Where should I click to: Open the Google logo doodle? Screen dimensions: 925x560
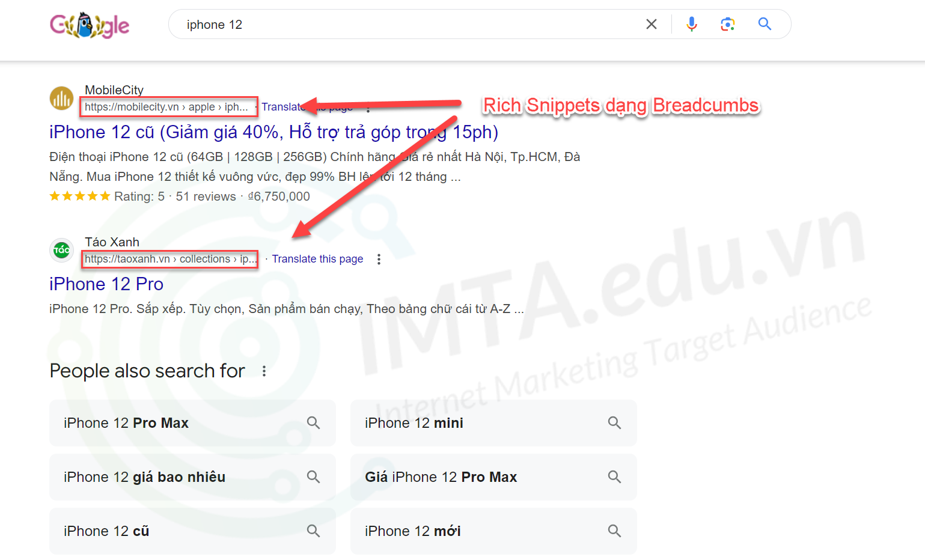point(90,25)
